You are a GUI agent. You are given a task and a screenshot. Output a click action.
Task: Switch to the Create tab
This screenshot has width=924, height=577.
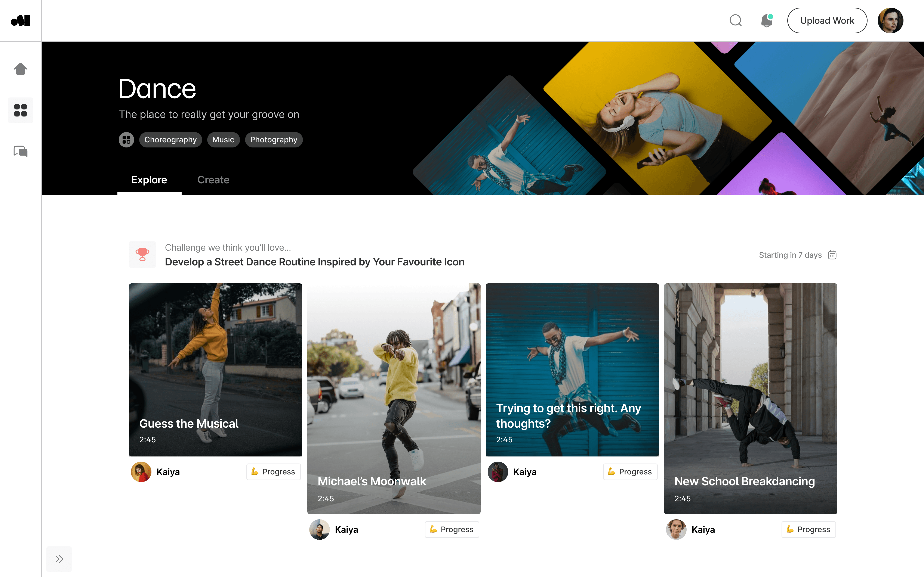pyautogui.click(x=213, y=180)
